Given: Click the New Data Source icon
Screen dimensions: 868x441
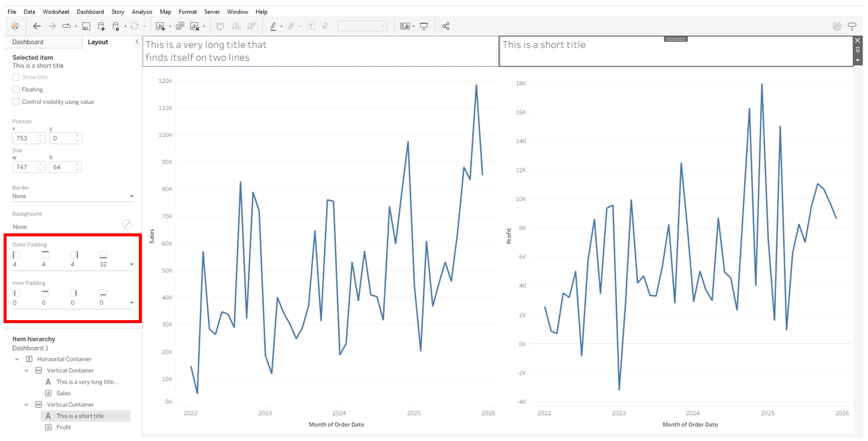Looking at the screenshot, I should [x=101, y=26].
